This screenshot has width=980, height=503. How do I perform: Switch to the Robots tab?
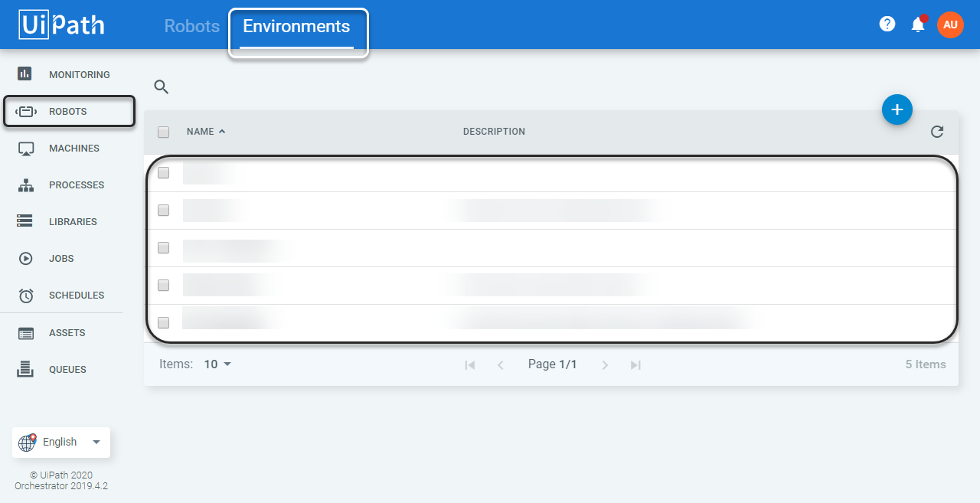[192, 26]
